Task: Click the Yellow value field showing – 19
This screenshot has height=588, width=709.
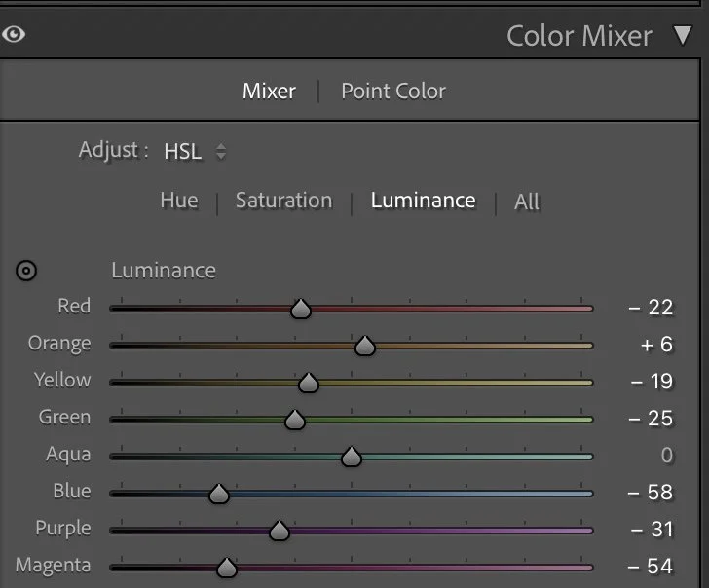Action: 652,382
